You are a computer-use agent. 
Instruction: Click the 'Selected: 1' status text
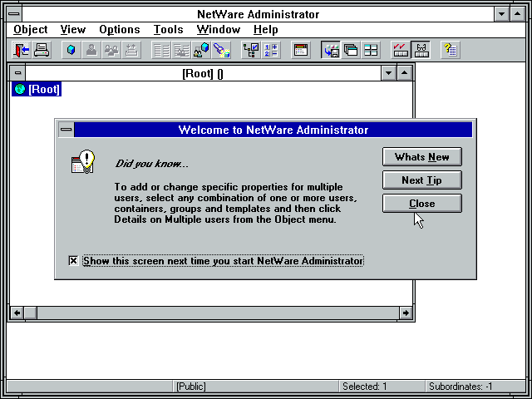click(x=364, y=387)
